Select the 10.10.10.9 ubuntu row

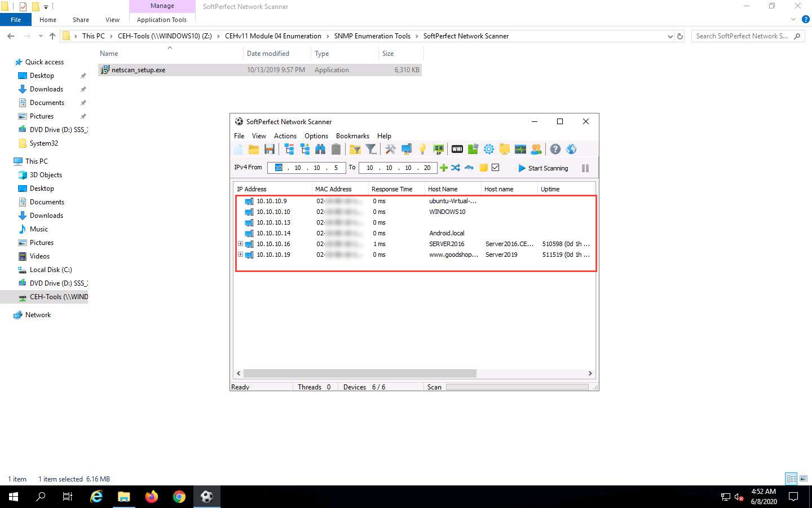coord(416,201)
